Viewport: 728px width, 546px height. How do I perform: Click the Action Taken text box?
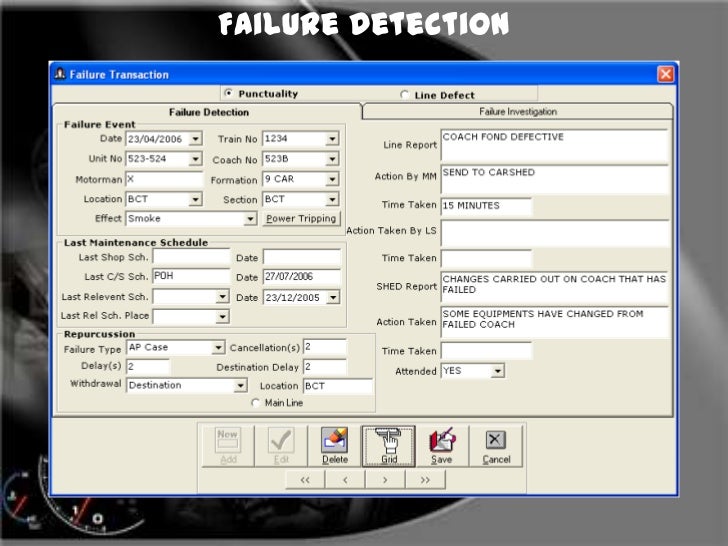[x=554, y=322]
